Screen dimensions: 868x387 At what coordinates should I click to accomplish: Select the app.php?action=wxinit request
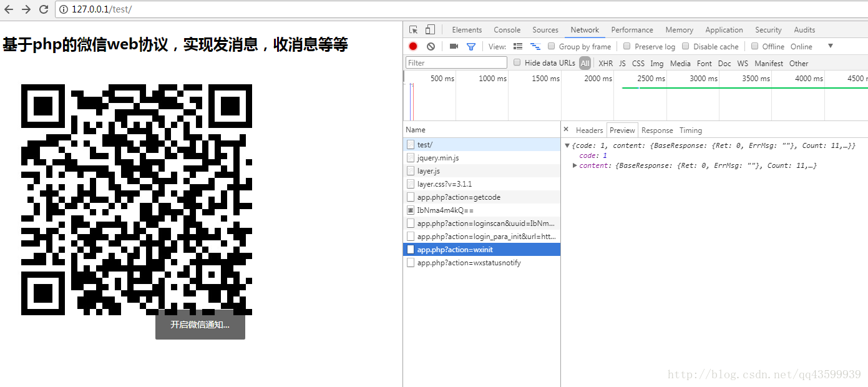click(481, 250)
